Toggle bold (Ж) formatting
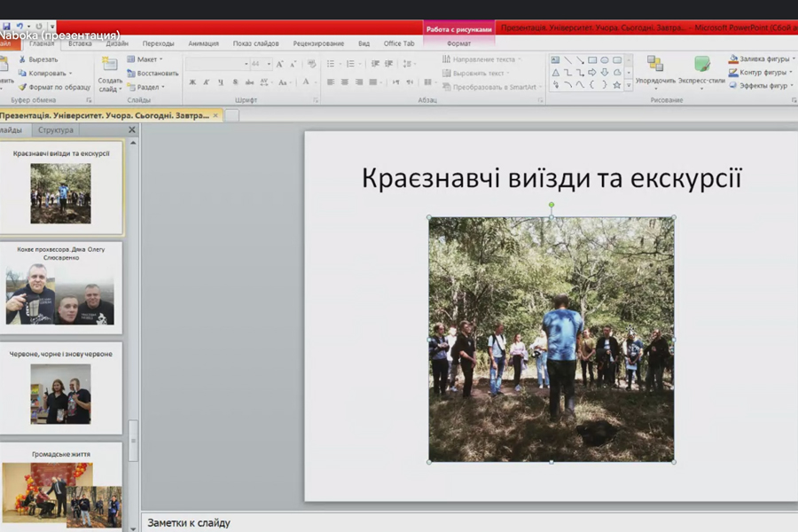 tap(192, 82)
